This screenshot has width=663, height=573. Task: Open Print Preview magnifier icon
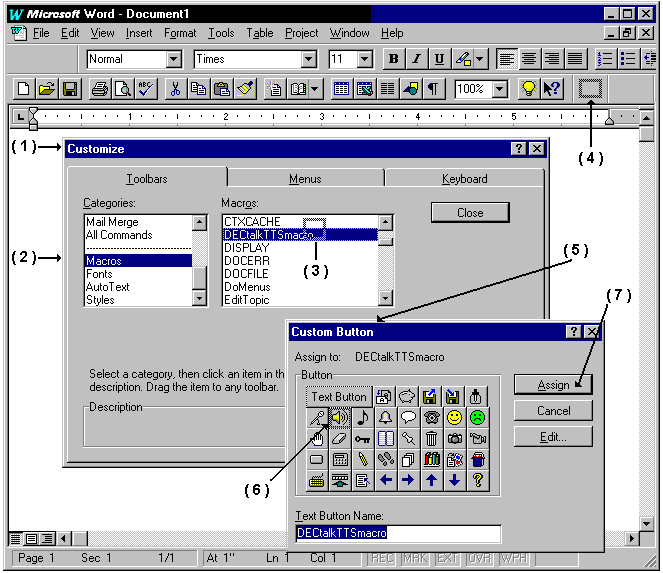[123, 89]
